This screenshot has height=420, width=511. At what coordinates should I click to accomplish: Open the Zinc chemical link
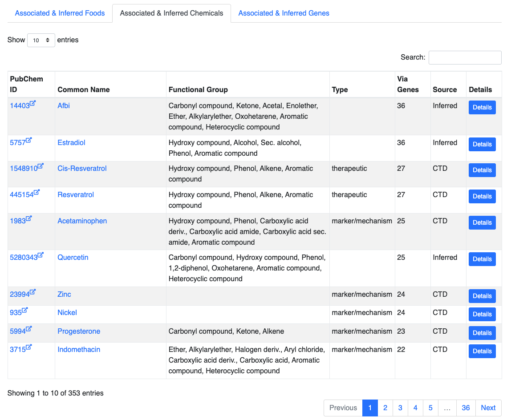point(64,294)
